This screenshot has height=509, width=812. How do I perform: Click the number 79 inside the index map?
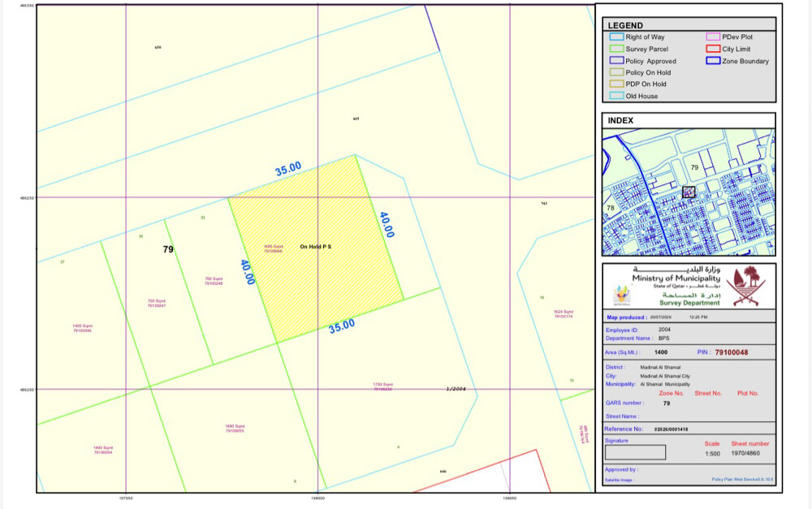pos(694,167)
